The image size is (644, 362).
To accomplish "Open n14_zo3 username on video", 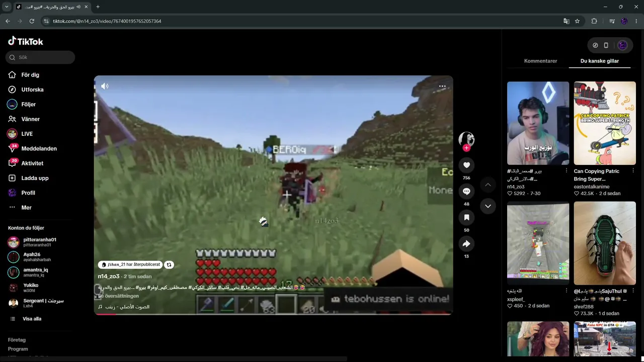I will point(109,277).
